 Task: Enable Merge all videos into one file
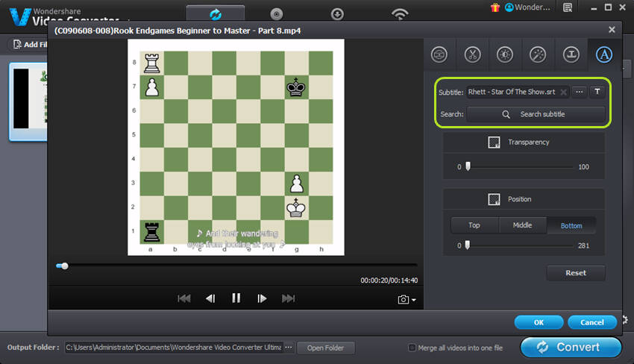[412, 348]
